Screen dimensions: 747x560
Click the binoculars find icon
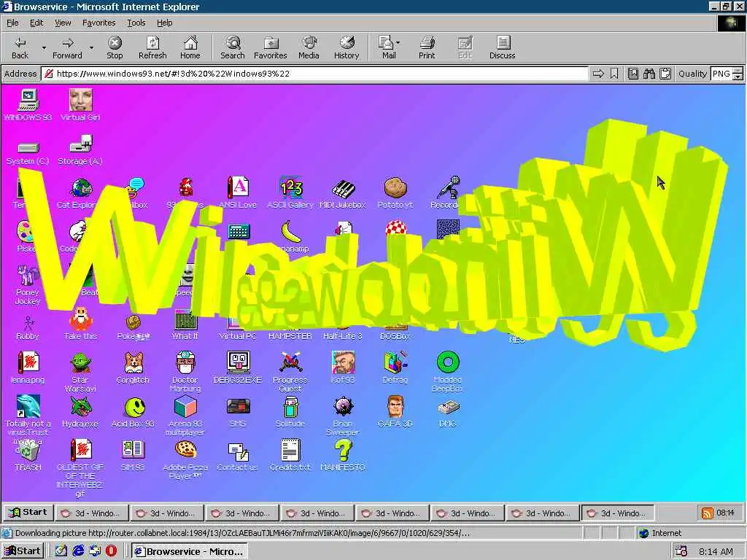click(x=649, y=74)
